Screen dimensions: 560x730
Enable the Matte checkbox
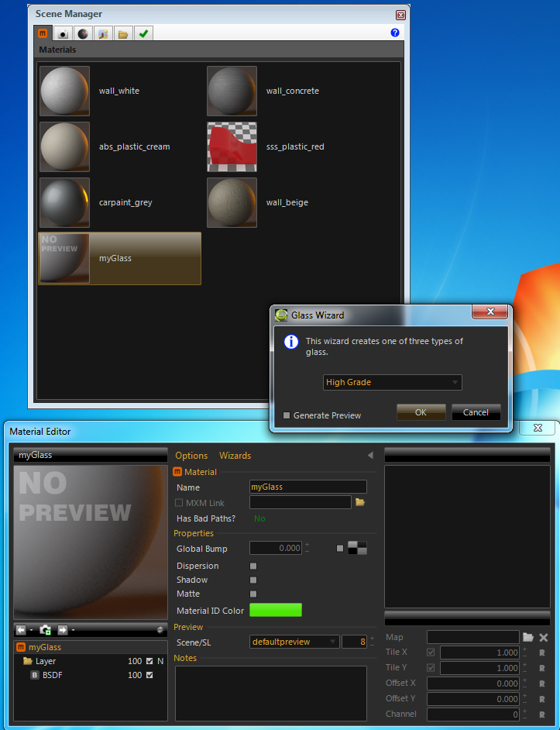click(x=253, y=594)
